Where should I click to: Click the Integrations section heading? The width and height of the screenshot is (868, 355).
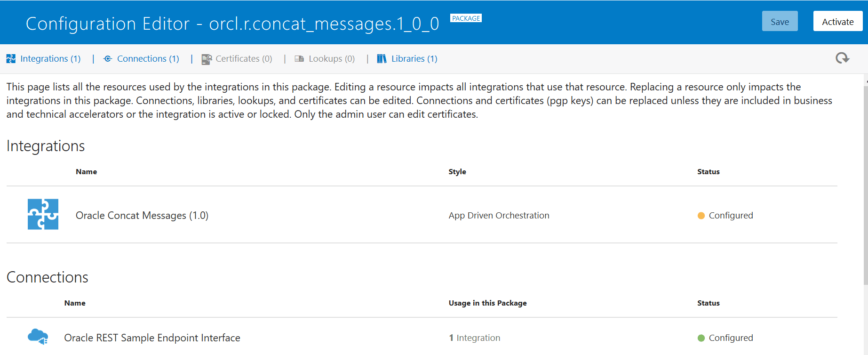click(x=46, y=146)
